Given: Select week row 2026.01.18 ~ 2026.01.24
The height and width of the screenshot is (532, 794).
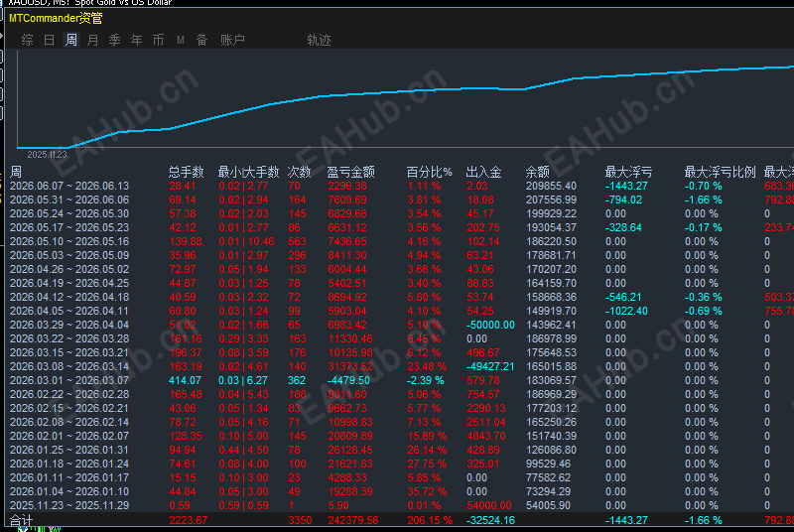Looking at the screenshot, I should 400,464.
